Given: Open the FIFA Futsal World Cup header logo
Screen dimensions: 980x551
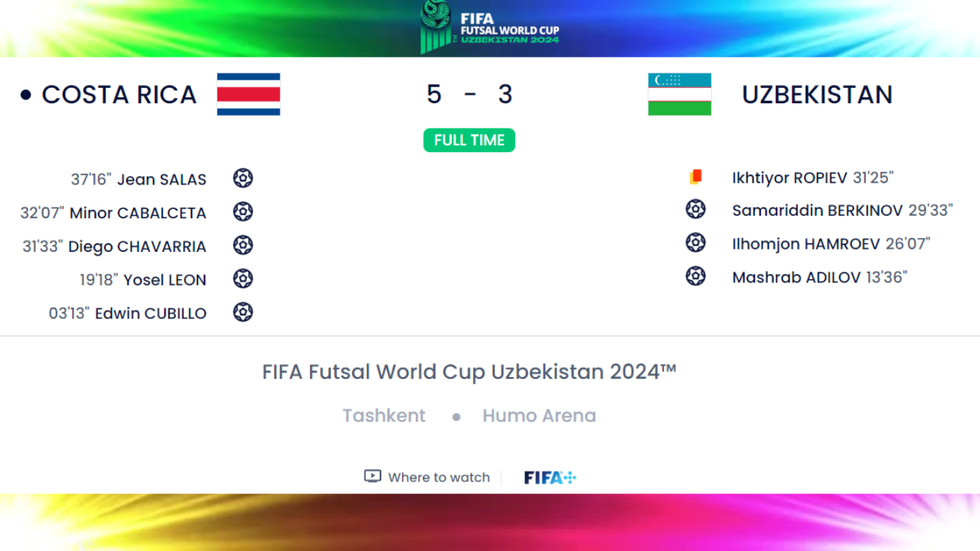Looking at the screenshot, I should pyautogui.click(x=490, y=28).
